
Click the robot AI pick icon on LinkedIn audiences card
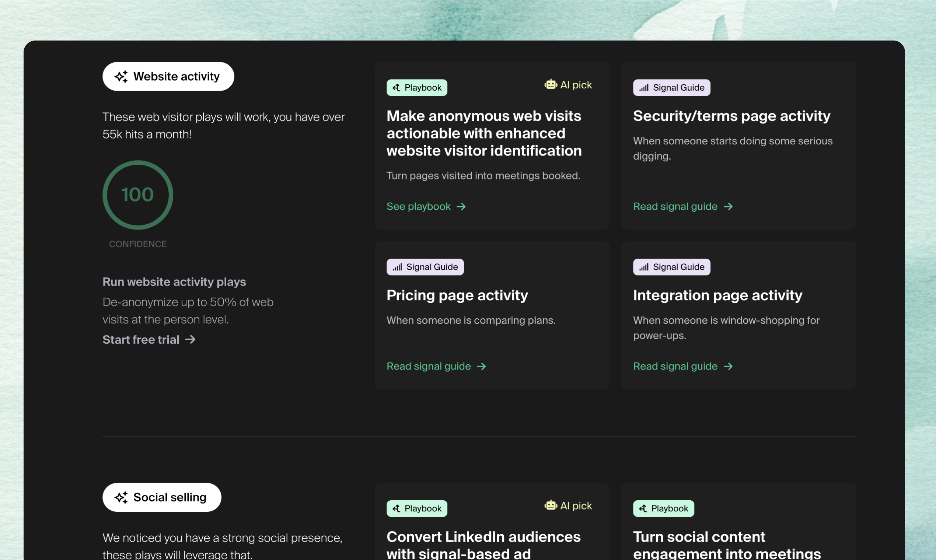tap(551, 505)
